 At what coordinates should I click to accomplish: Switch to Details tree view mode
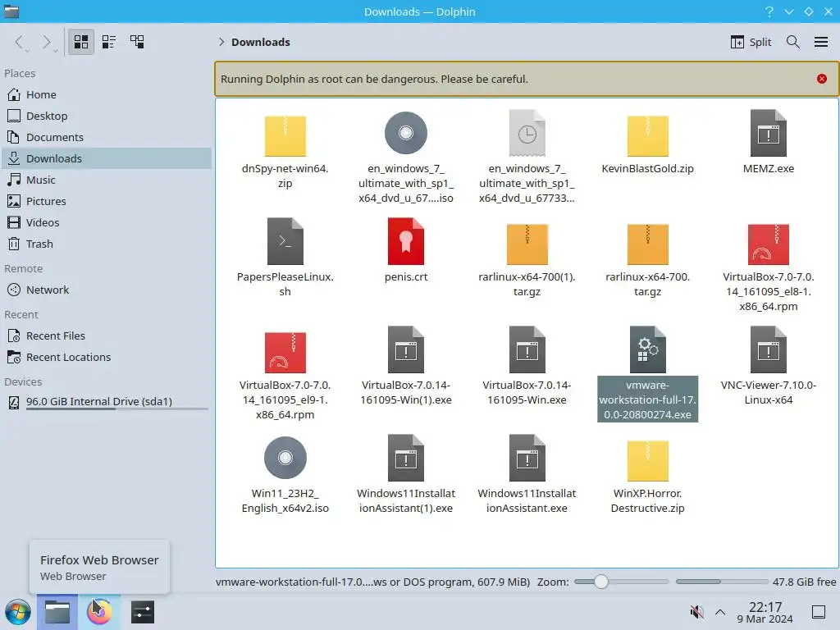tap(137, 42)
